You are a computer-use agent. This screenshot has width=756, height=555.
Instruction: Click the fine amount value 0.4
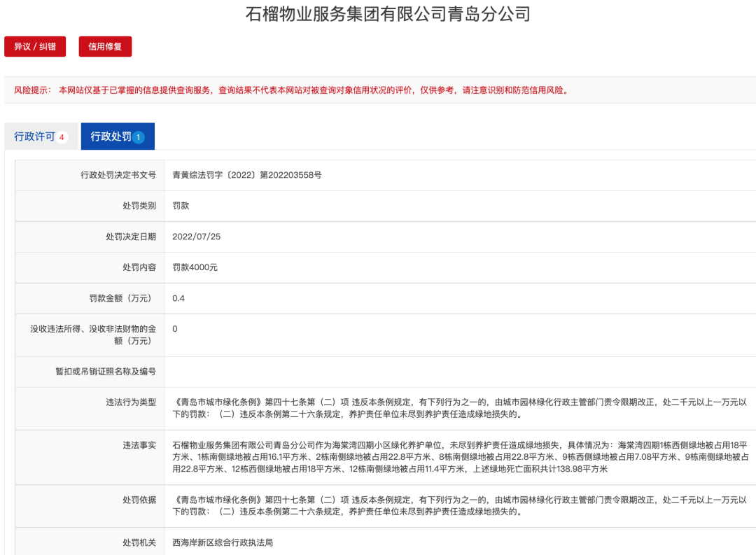click(178, 298)
